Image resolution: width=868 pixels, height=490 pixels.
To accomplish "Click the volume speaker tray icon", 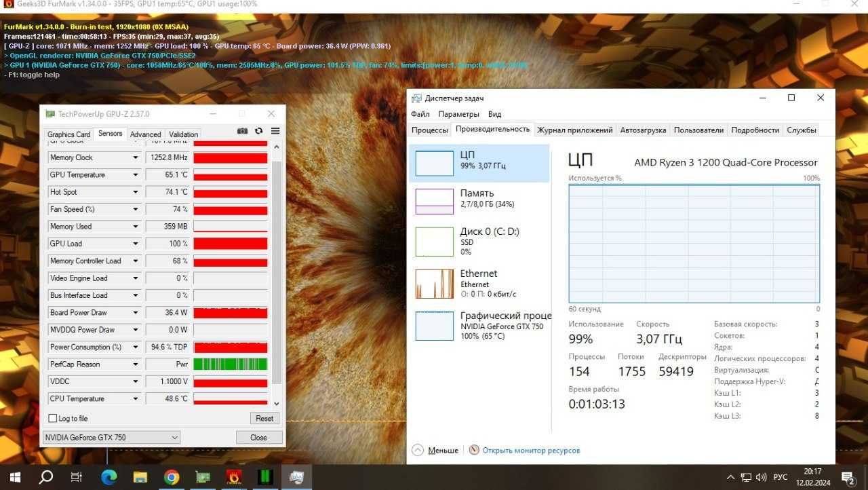I will pyautogui.click(x=762, y=477).
